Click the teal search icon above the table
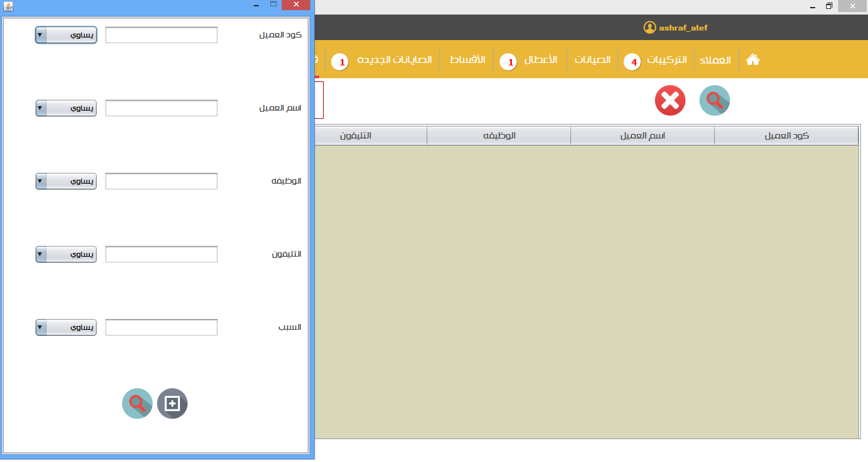Image resolution: width=868 pixels, height=462 pixels. coord(715,100)
